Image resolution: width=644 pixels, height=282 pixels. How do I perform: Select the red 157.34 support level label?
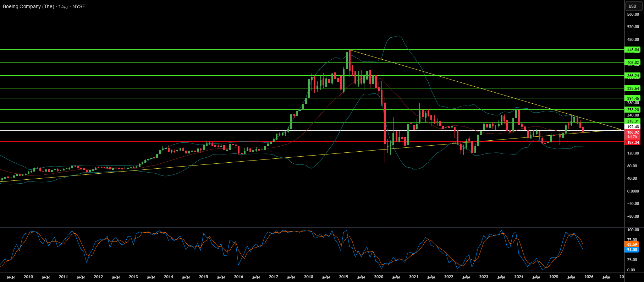click(x=633, y=142)
